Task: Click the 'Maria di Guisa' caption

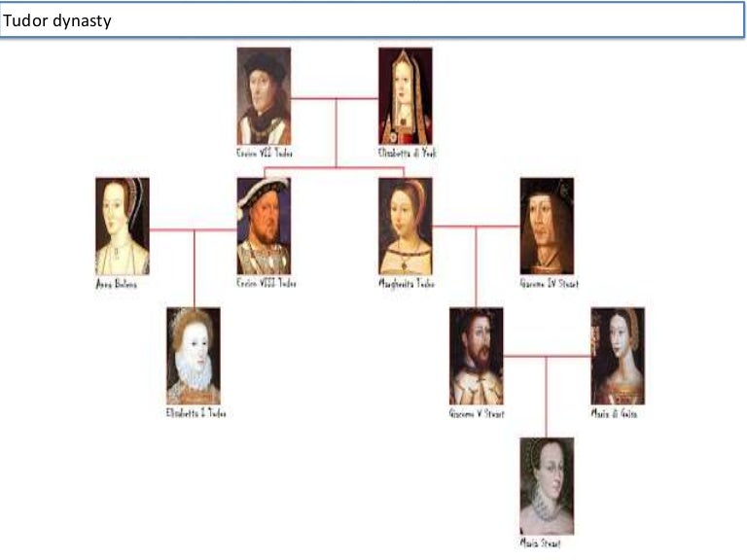Action: pyautogui.click(x=614, y=413)
